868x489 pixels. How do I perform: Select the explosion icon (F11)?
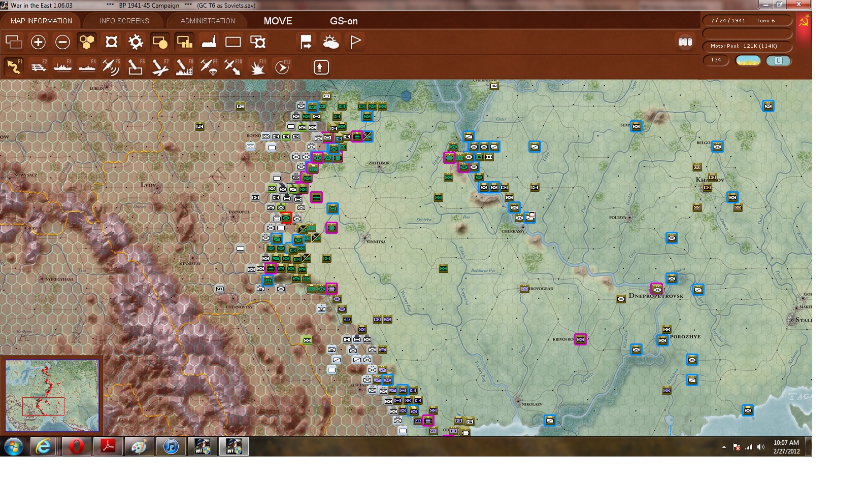point(257,67)
